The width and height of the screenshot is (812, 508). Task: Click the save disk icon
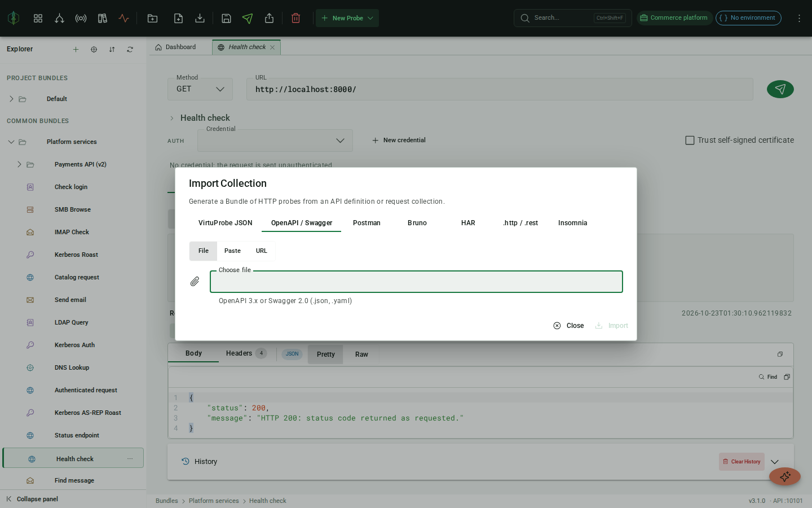[226, 18]
